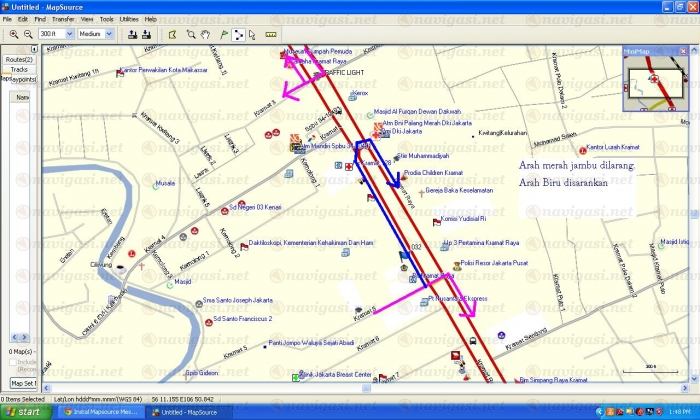The height and width of the screenshot is (420, 700).
Task: Click the Map Set button
Action: 20,383
